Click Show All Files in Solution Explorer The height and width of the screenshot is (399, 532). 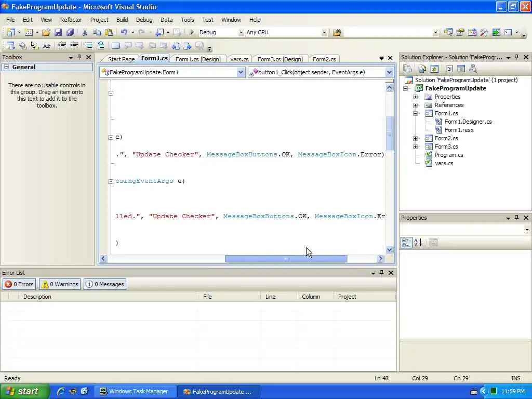point(422,69)
